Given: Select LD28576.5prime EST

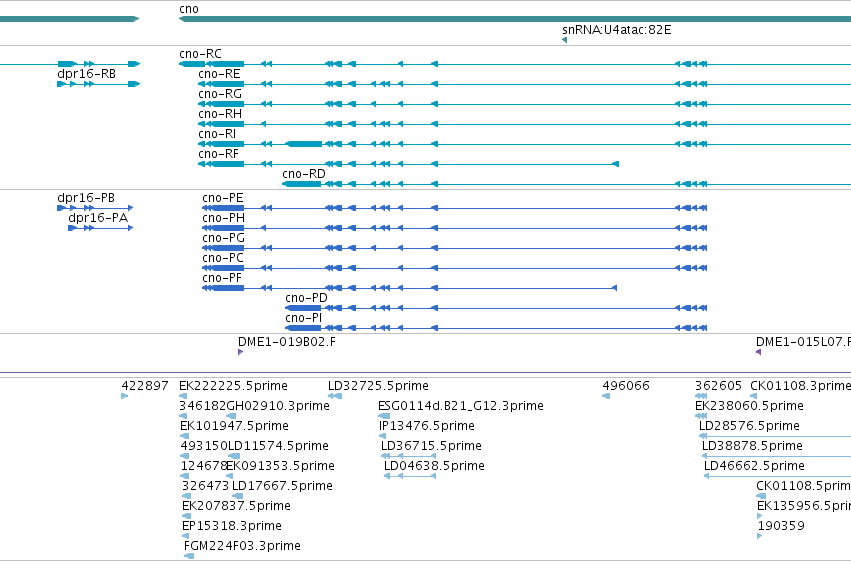Looking at the screenshot, I should 750,426.
